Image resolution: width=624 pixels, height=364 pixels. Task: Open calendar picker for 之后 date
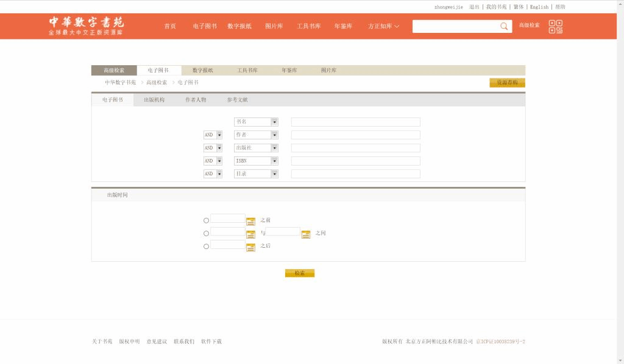250,247
